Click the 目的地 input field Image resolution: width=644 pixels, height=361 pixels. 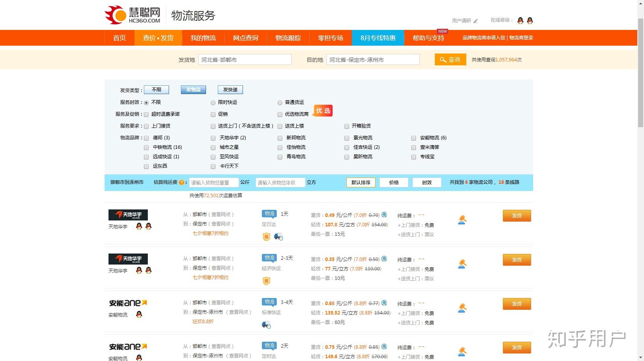click(373, 59)
